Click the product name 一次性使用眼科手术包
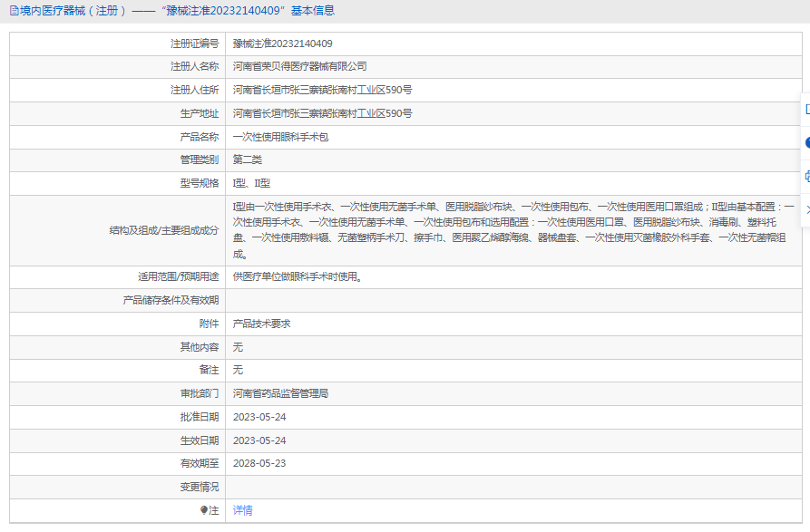Screen dimensions: 810x532 280,137
